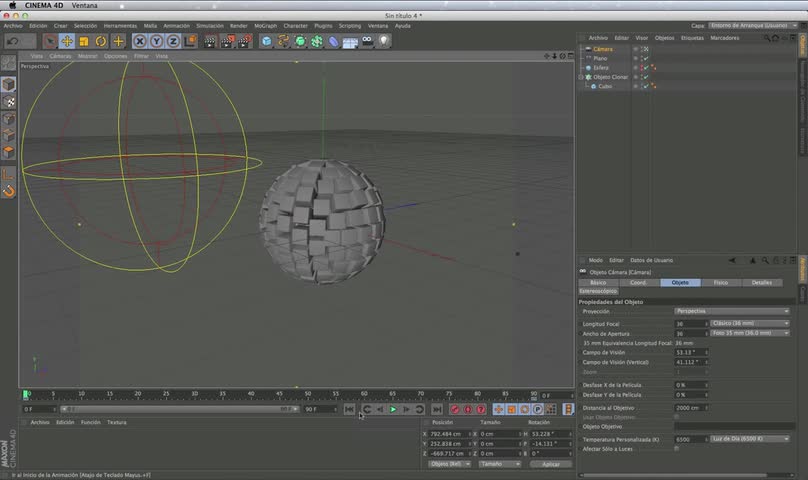Go to end of animation

tap(437, 409)
